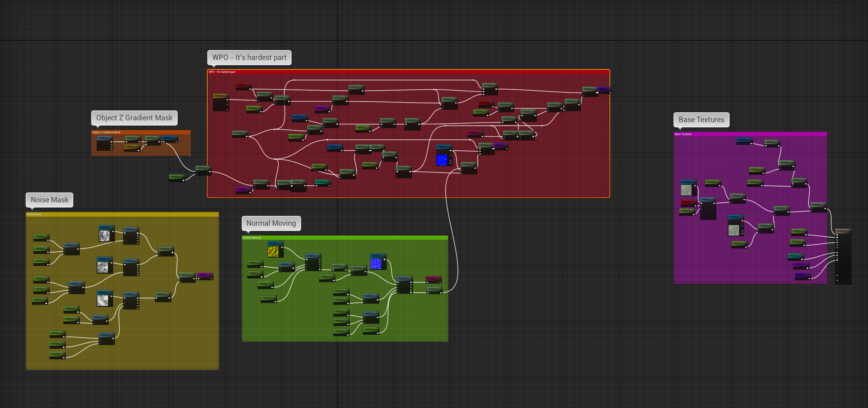Screen dimensions: 868x408
Task: Click the yellow Noise Mask comment title bar
Action: click(x=122, y=214)
